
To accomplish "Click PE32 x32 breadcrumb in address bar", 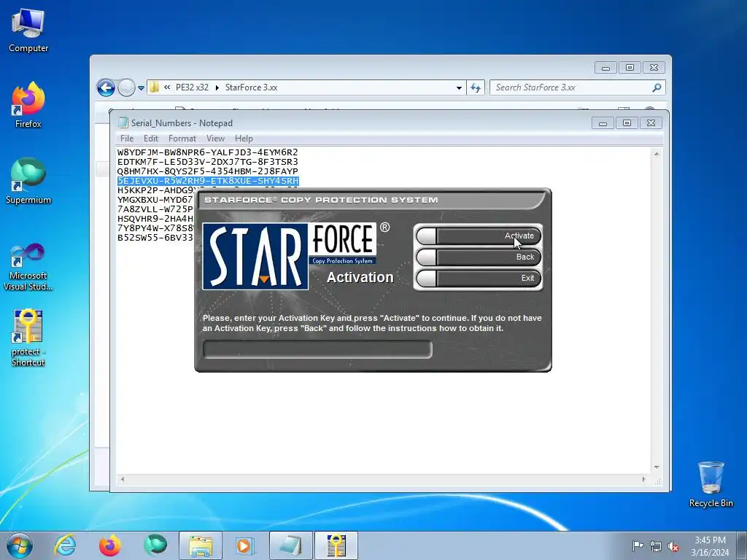I will click(x=192, y=87).
